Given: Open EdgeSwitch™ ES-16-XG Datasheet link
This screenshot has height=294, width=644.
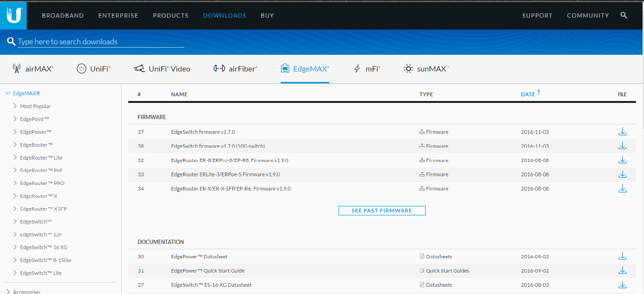Looking at the screenshot, I should point(211,285).
